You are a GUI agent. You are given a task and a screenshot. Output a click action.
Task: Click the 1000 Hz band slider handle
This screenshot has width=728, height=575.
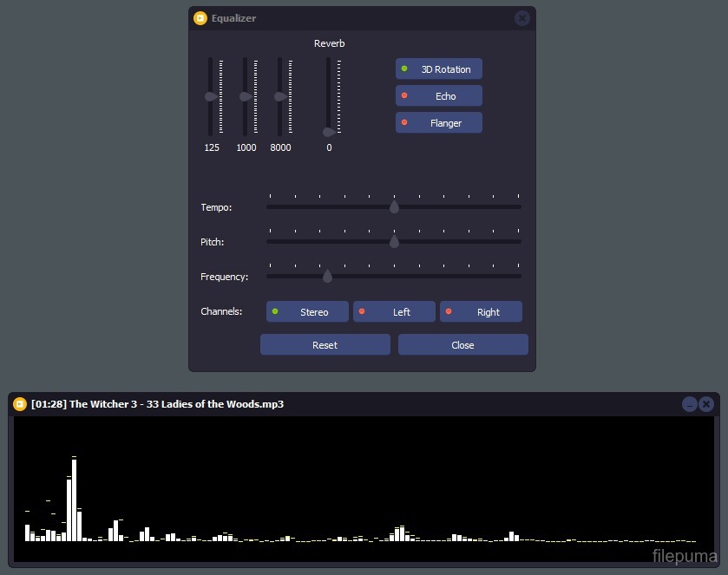click(x=245, y=96)
